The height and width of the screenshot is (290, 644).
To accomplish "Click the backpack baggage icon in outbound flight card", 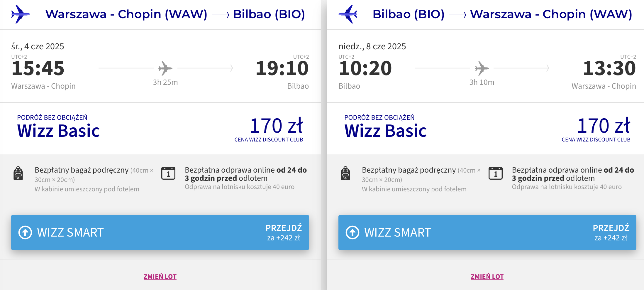I will (18, 173).
